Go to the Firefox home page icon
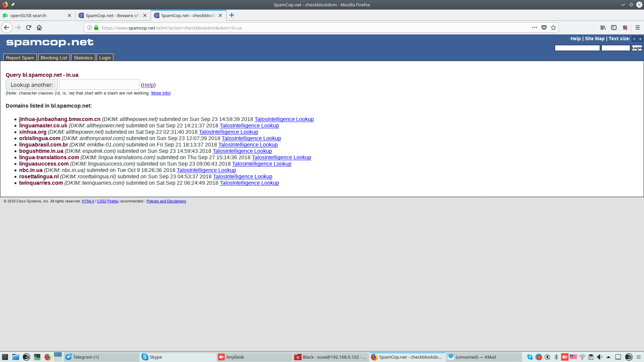Viewport: 644px width, 362px height. [x=39, y=27]
